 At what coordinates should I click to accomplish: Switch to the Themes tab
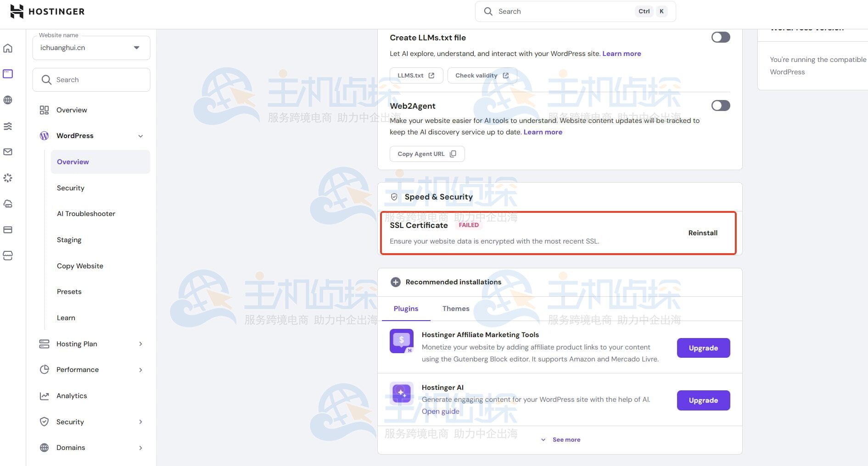click(455, 309)
